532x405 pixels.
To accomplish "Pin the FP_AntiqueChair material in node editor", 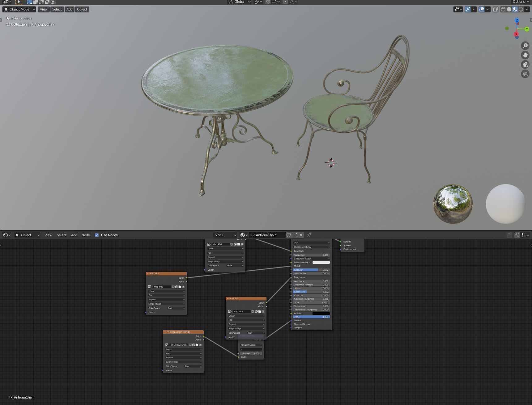I will [309, 235].
